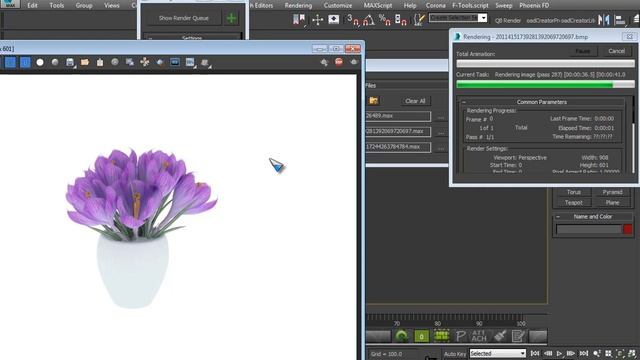Click the red object color swatch

[x=628, y=229]
